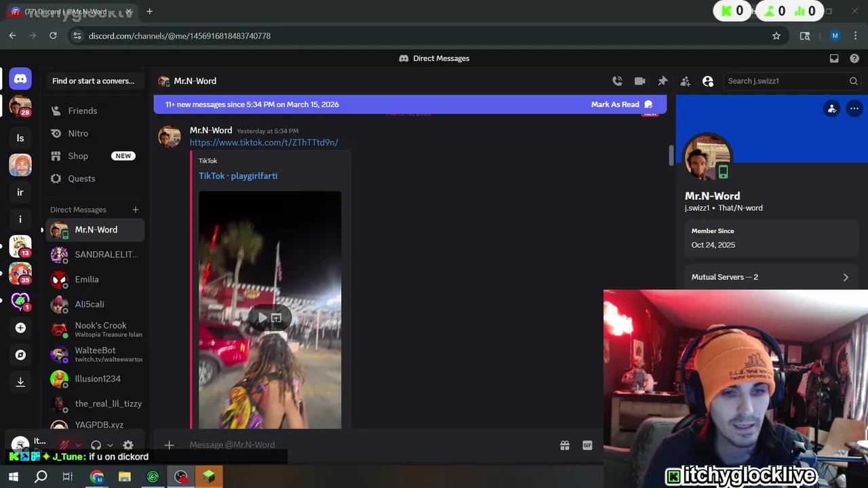
Task: Open the heart-icon server with badge 1
Action: 20,301
